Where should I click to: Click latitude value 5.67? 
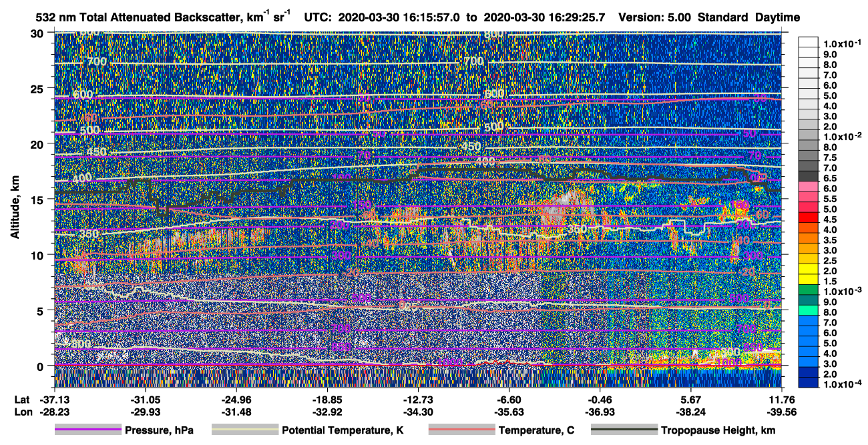click(x=691, y=399)
